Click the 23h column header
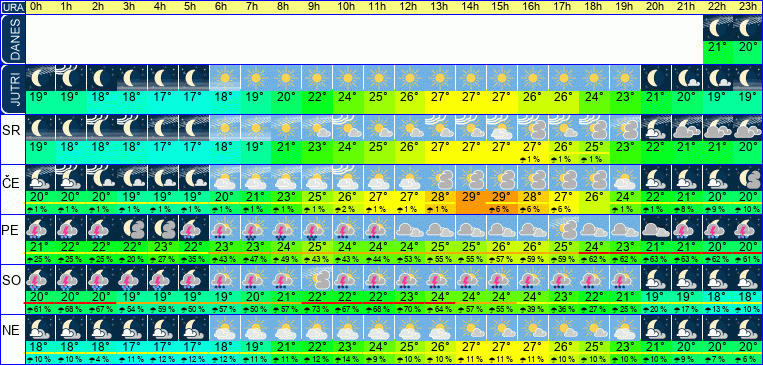Screen dimensions: 763x365 (x=748, y=8)
